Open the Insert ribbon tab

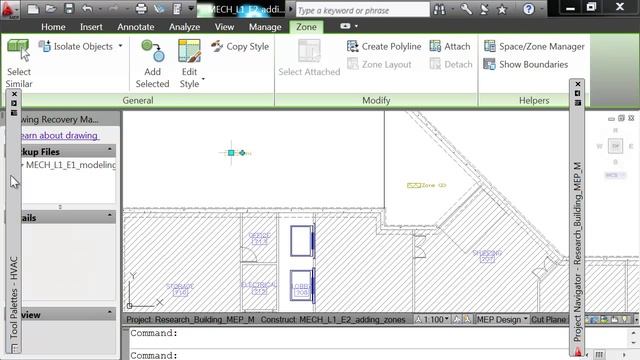[91, 27]
